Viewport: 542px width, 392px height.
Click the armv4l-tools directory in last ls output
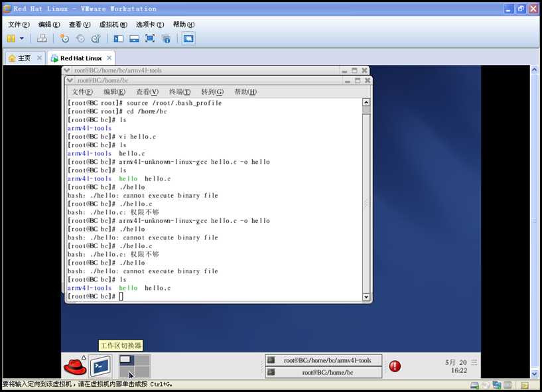90,288
